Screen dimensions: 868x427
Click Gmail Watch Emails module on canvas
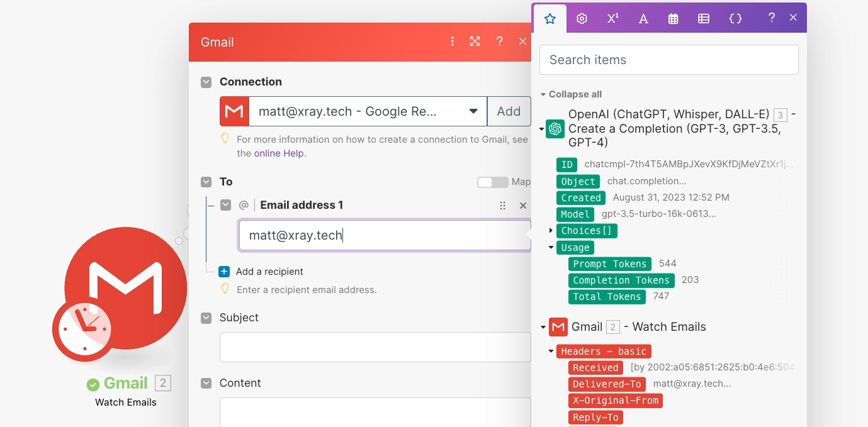pyautogui.click(x=126, y=288)
